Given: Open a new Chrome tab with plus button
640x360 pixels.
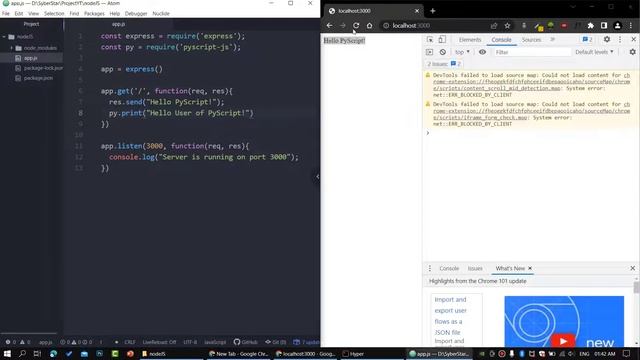Looking at the screenshot, I should (433, 11).
